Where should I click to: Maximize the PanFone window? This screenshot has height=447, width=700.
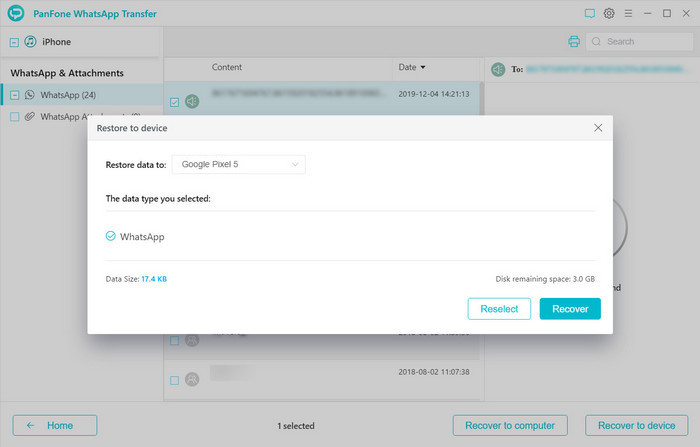pos(667,13)
